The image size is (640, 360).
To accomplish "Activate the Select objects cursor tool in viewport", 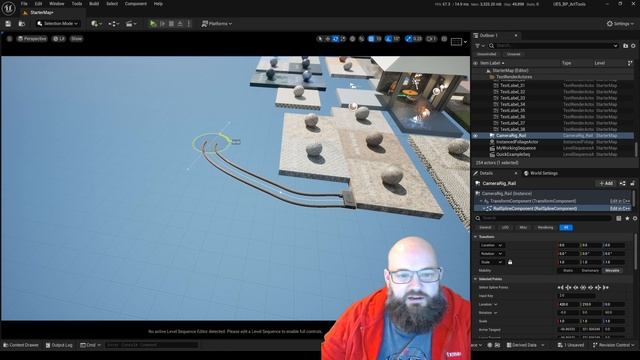I will 320,39.
